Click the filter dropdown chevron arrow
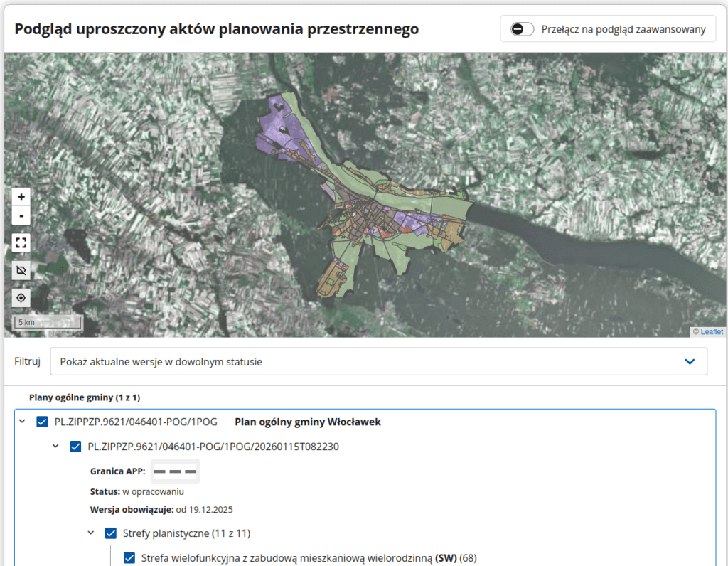This screenshot has height=566, width=728. pyautogui.click(x=690, y=362)
